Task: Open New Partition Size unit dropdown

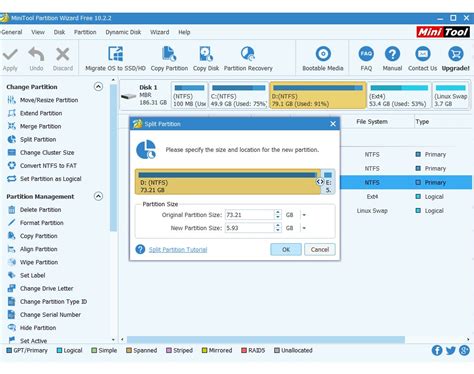Action: 304,228
